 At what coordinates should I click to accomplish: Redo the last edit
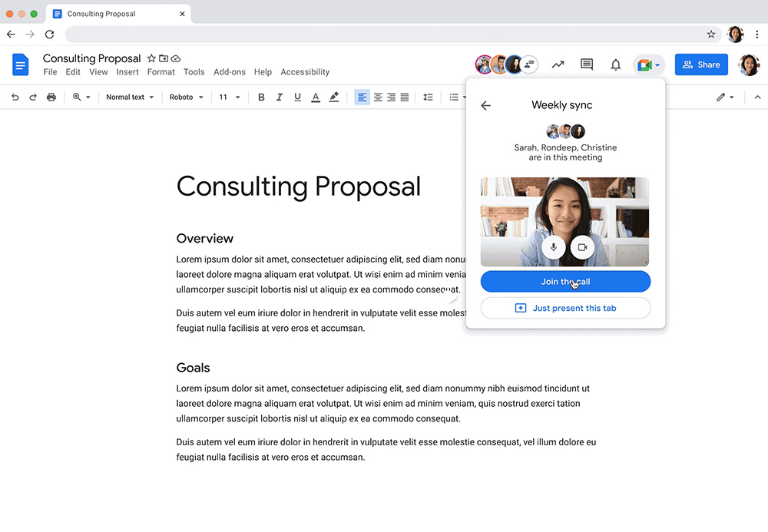[x=33, y=97]
